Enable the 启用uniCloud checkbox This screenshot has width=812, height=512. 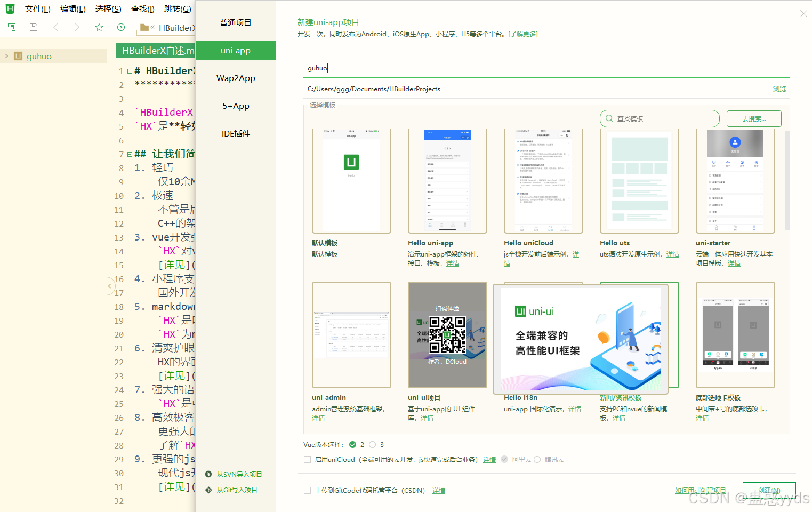307,459
